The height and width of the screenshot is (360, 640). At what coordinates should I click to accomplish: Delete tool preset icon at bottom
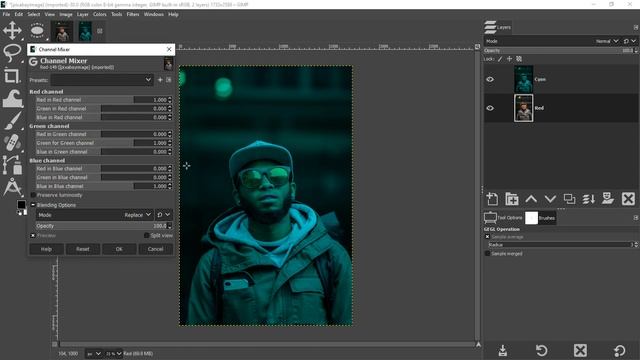click(580, 350)
